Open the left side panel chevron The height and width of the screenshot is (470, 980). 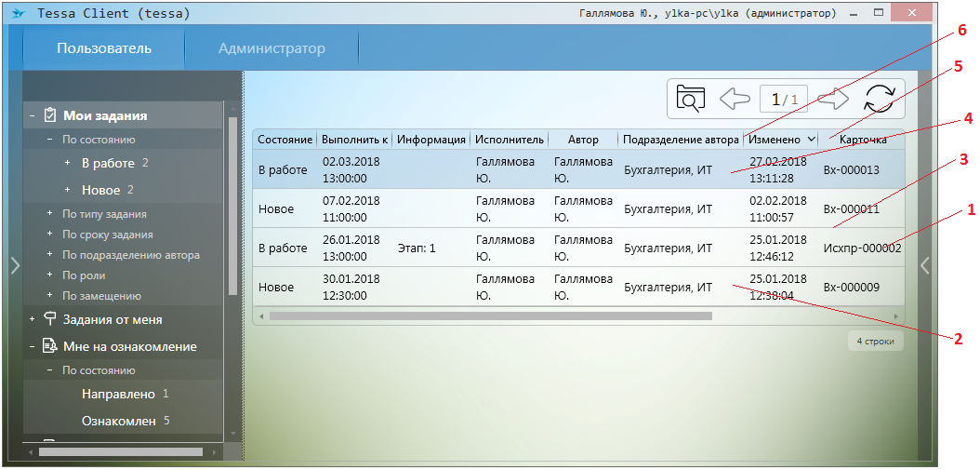(14, 266)
